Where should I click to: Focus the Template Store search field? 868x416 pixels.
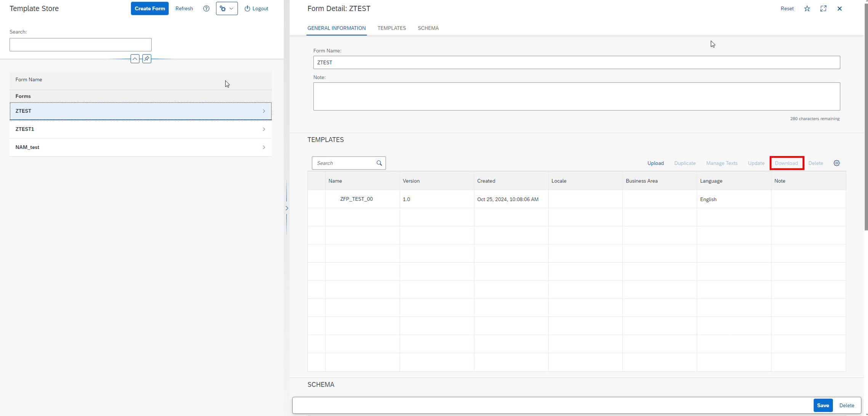80,45
